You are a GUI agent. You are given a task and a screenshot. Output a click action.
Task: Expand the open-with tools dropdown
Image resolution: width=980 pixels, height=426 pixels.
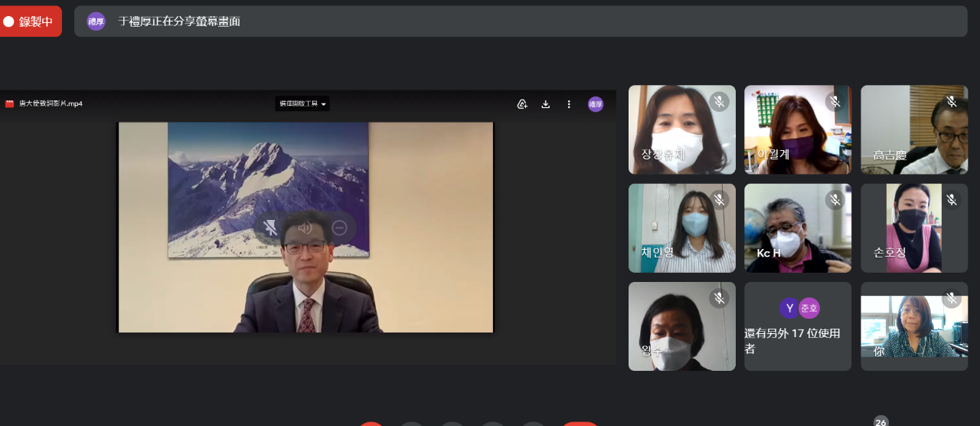pos(302,104)
